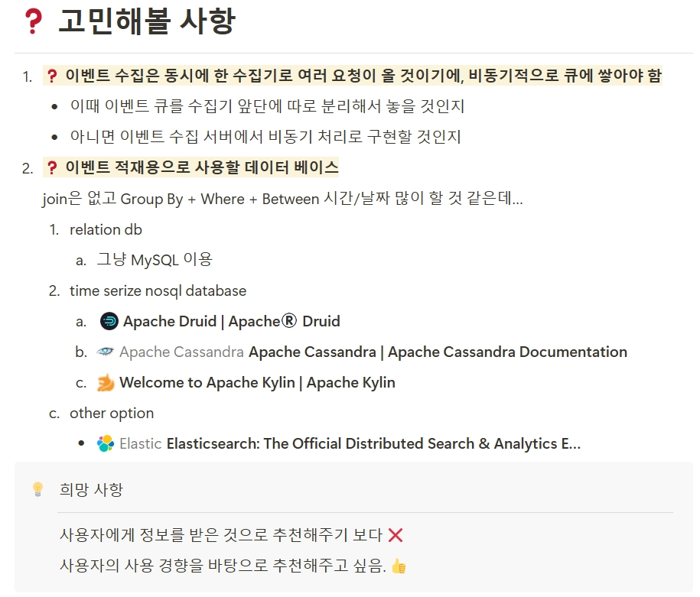Viewport: 700px width, 597px height.
Task: Click the 'other option' list item
Action: pos(112,414)
